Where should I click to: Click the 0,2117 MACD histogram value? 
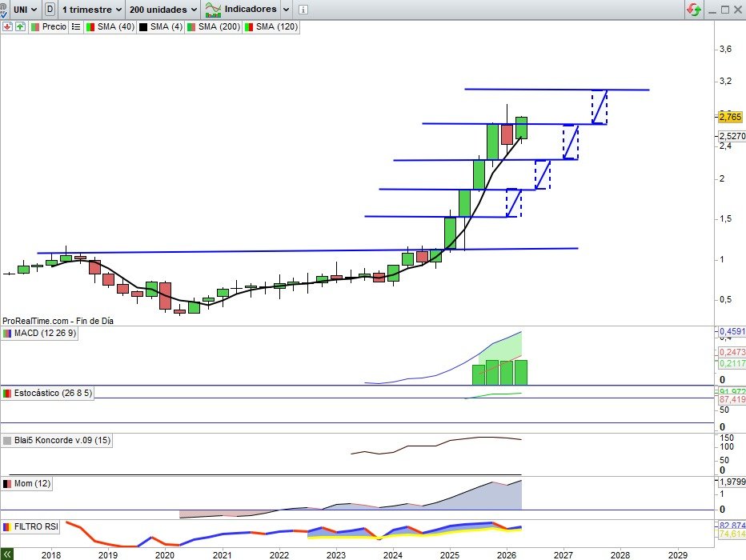click(732, 364)
